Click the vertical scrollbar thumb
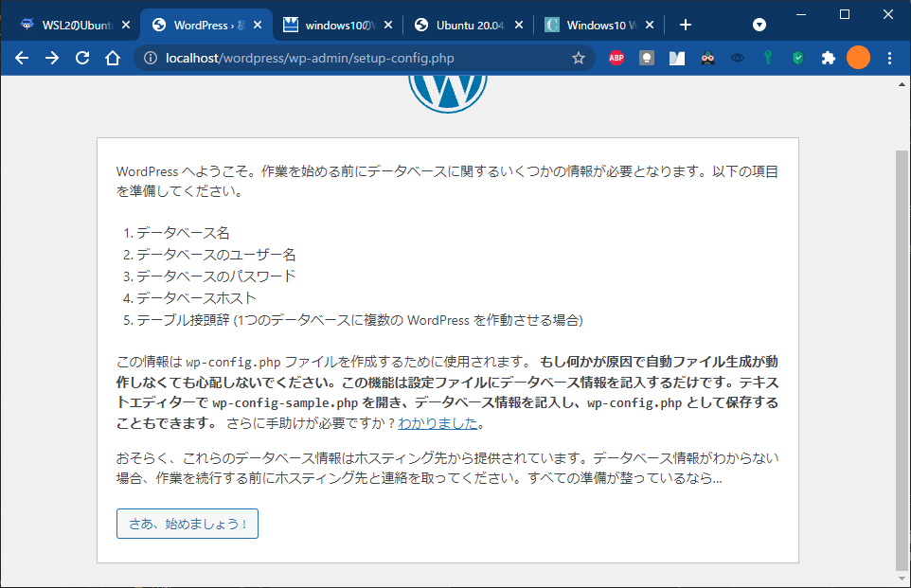911x588 pixels. click(902, 360)
